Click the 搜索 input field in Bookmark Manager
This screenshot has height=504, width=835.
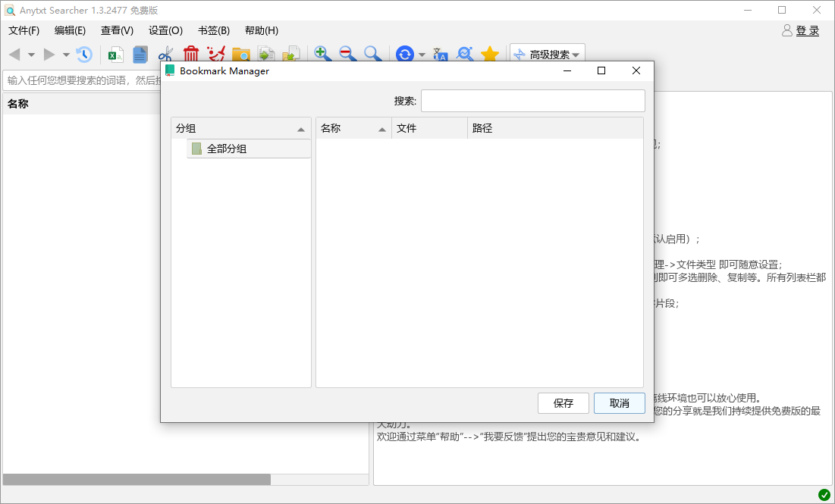point(532,100)
